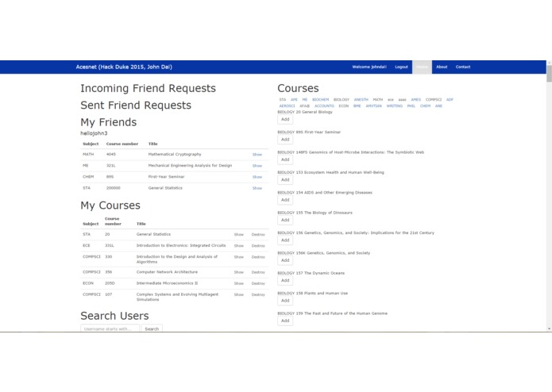Screen dimensions: 552x392
Task: Click the Welcome johndai! text in navbar
Action: [369, 67]
